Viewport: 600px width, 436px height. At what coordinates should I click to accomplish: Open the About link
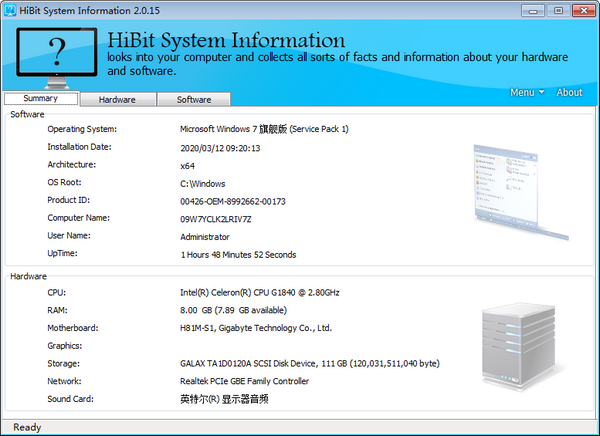click(x=569, y=93)
